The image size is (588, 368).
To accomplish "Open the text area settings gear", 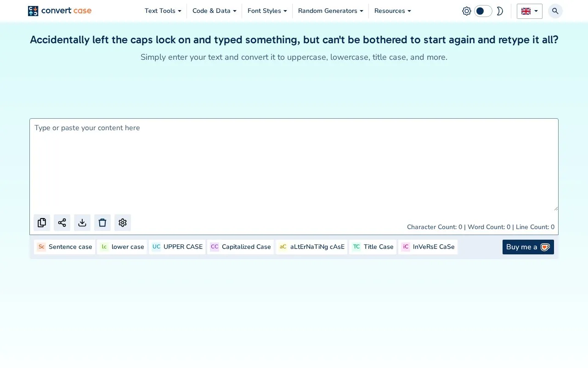I will (x=123, y=223).
